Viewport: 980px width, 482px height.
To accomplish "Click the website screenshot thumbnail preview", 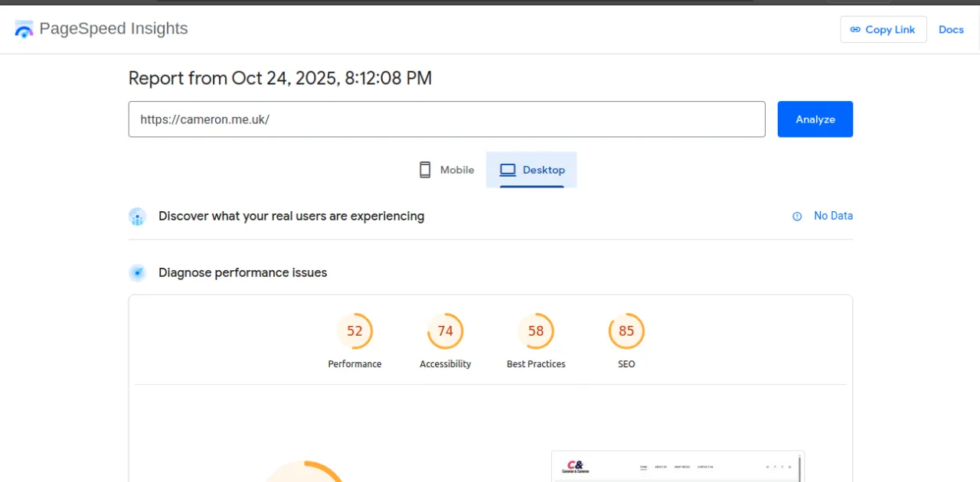I will point(677,467).
